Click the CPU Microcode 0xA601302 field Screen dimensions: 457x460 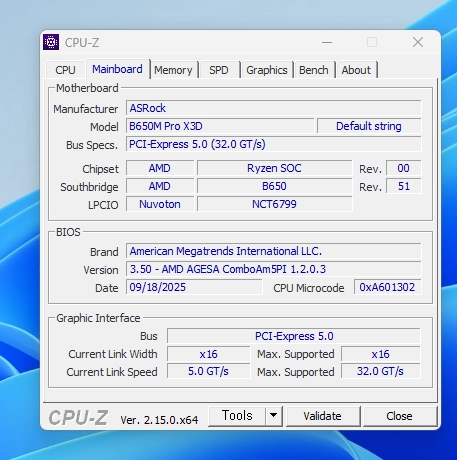coord(387,287)
